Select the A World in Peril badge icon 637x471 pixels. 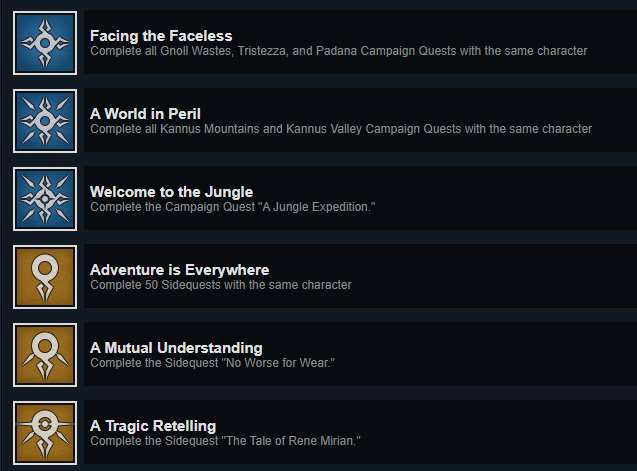coord(45,121)
